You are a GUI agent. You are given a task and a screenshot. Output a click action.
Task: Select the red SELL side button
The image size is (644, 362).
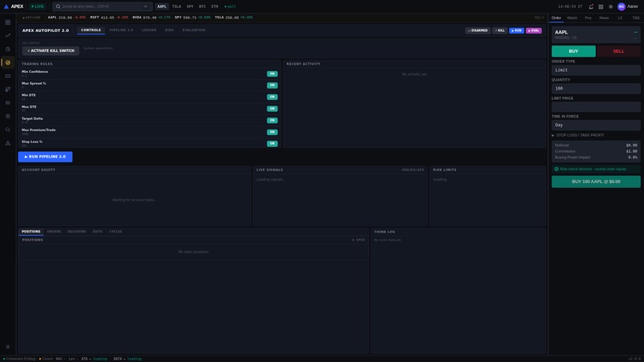pyautogui.click(x=618, y=51)
